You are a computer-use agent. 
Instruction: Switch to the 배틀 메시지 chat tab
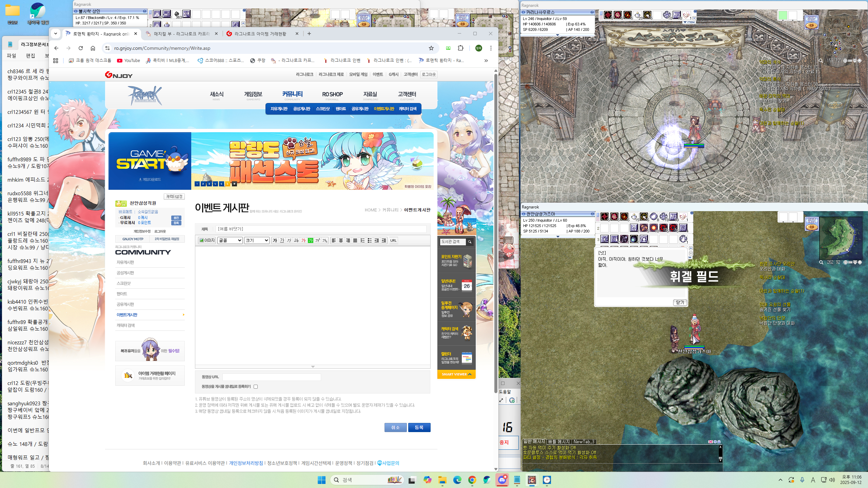[559, 442]
